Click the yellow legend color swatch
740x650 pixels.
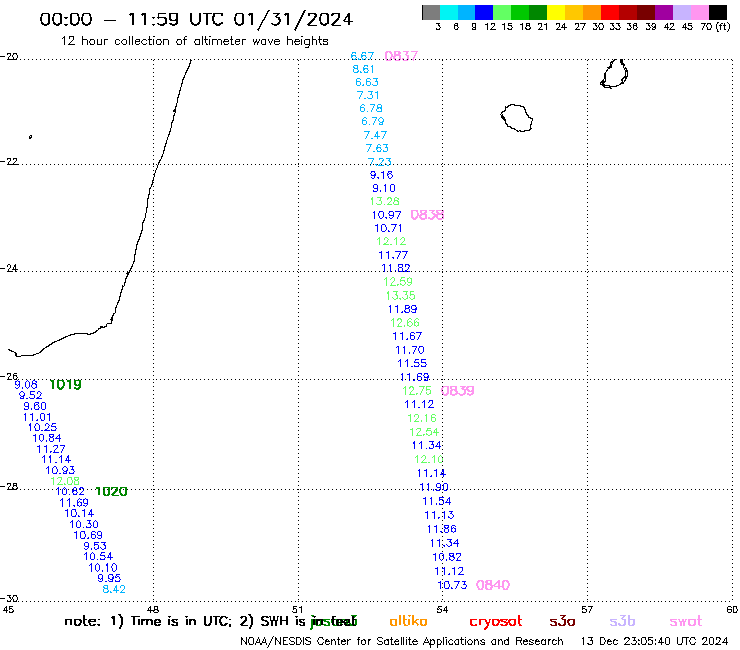pyautogui.click(x=556, y=12)
